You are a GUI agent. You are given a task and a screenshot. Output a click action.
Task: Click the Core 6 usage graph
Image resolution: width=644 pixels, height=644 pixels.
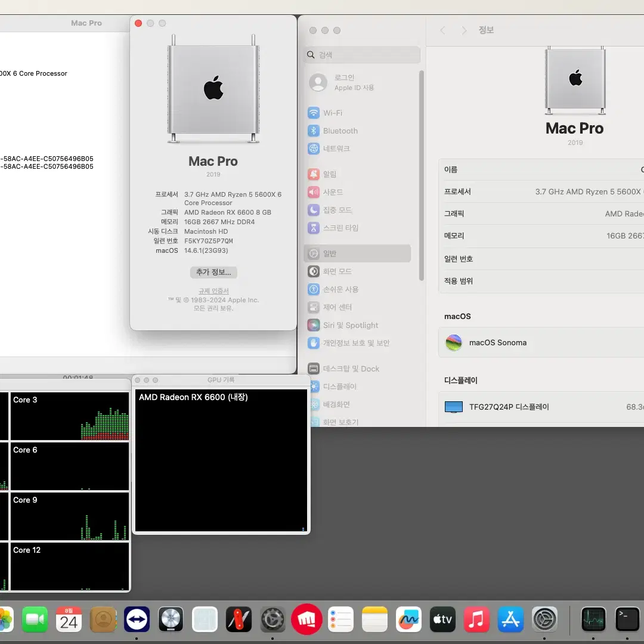click(x=69, y=466)
